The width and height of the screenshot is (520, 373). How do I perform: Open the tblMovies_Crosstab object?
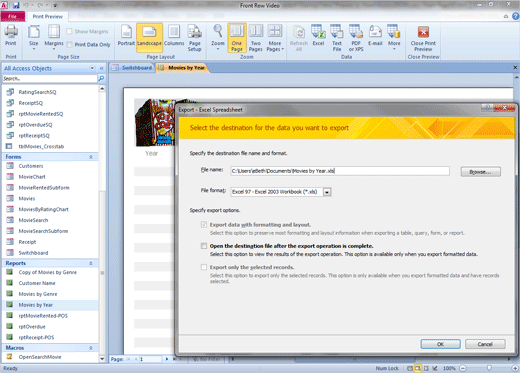(41, 146)
